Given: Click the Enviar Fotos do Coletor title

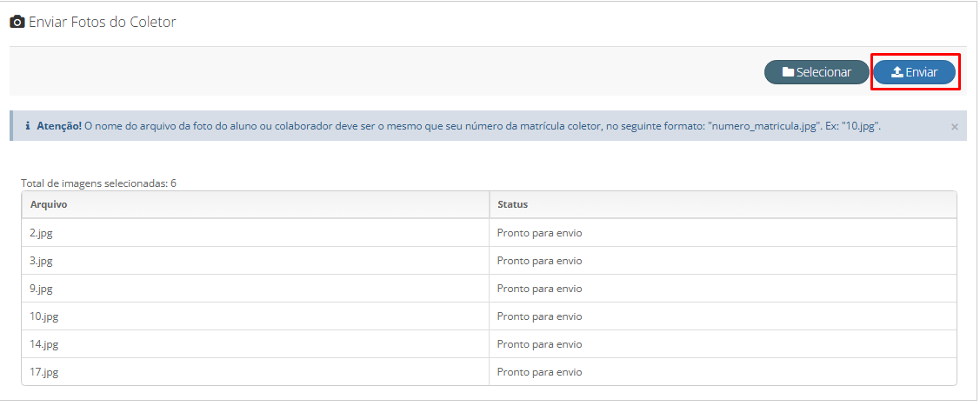Looking at the screenshot, I should point(103,23).
